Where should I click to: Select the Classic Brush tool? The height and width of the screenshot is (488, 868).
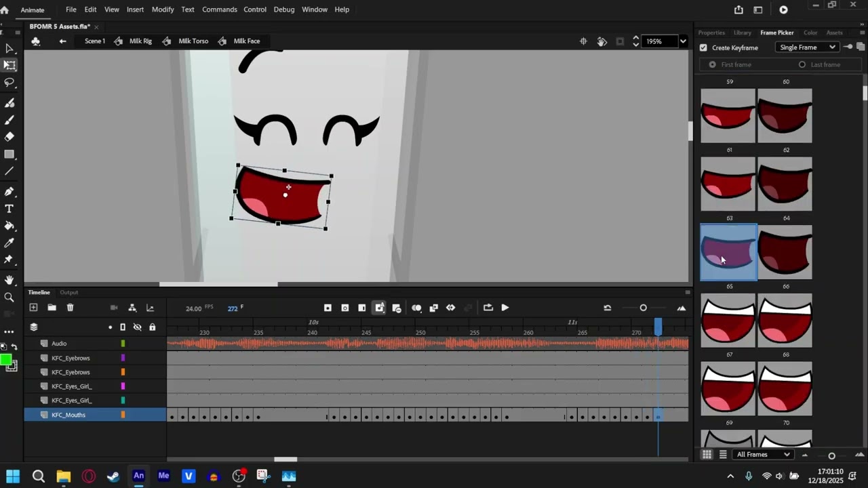click(x=9, y=120)
